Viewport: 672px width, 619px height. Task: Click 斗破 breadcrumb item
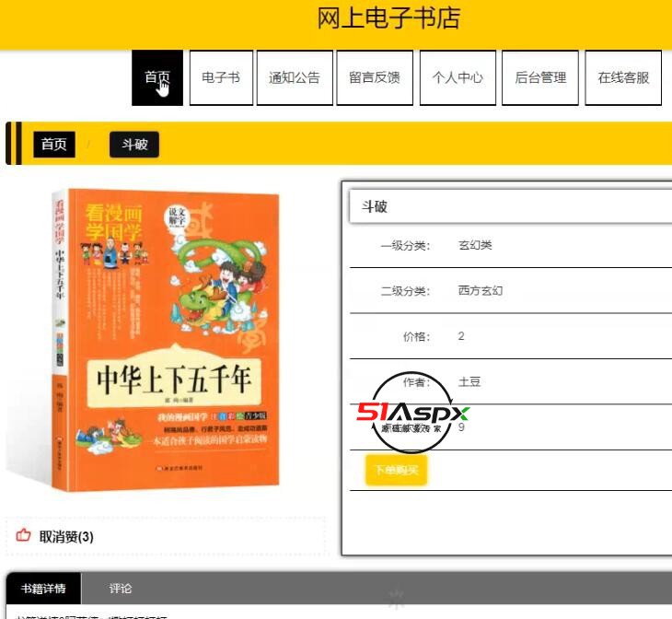(134, 144)
